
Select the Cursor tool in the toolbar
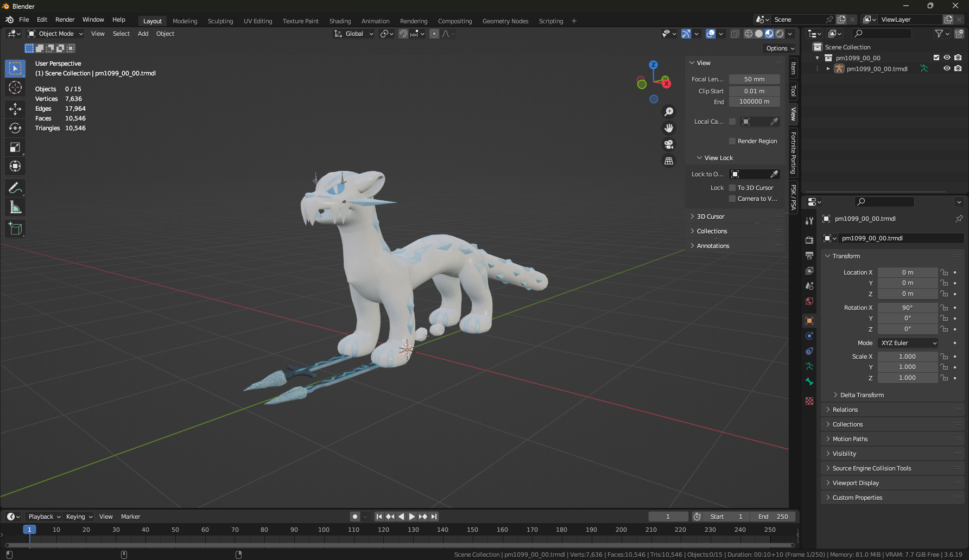pyautogui.click(x=15, y=87)
